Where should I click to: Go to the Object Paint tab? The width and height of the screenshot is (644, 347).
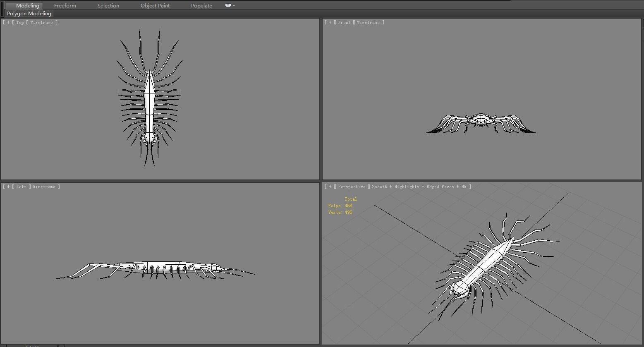click(x=155, y=5)
